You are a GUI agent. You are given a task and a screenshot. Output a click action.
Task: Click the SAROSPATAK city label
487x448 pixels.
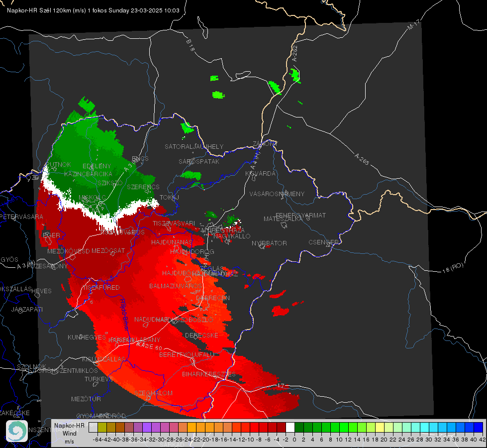(x=199, y=162)
